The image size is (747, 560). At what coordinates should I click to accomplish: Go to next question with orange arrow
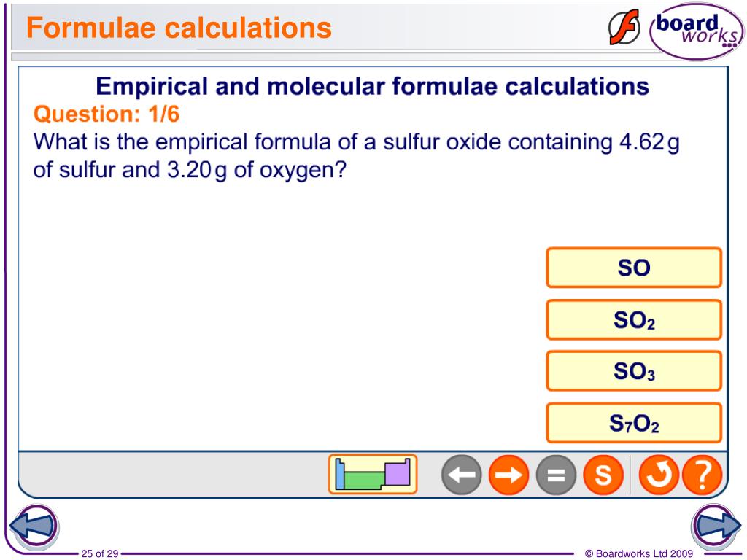508,475
